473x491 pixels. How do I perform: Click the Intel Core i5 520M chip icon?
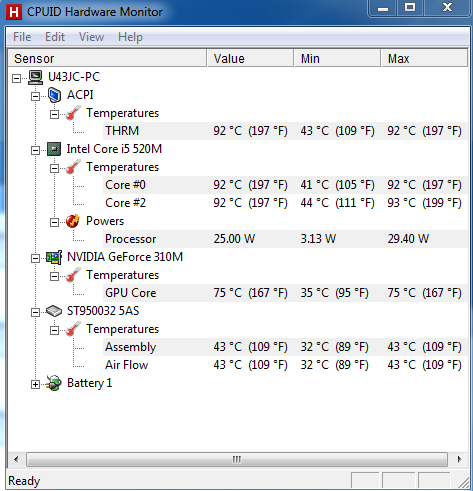(x=54, y=149)
